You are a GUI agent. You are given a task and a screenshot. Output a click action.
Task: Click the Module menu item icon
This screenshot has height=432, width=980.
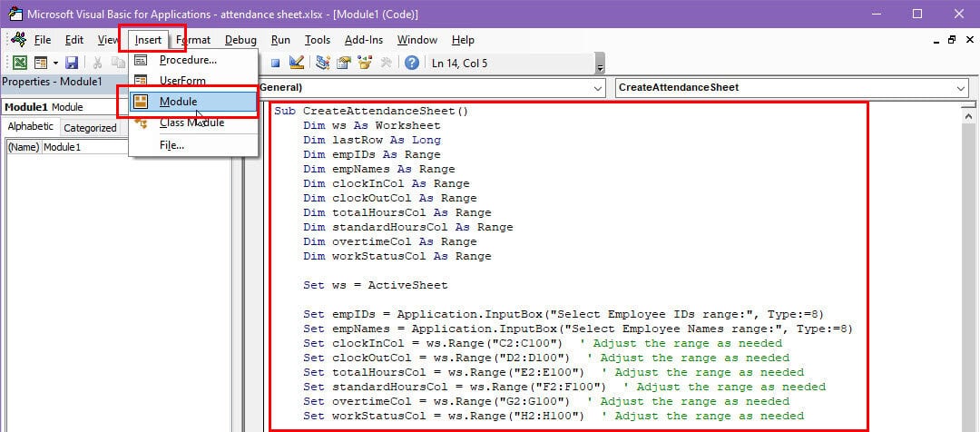pos(142,102)
